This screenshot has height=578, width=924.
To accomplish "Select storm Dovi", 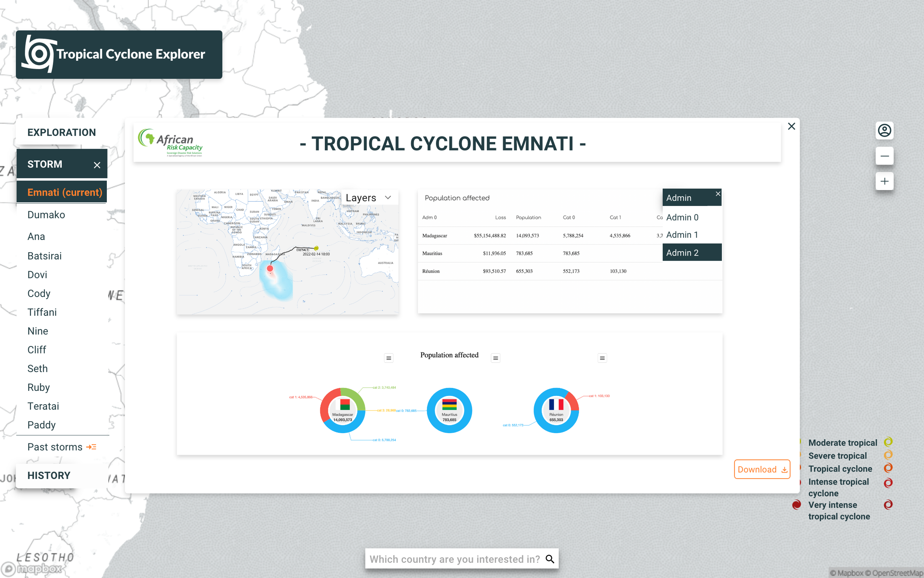I will (37, 274).
